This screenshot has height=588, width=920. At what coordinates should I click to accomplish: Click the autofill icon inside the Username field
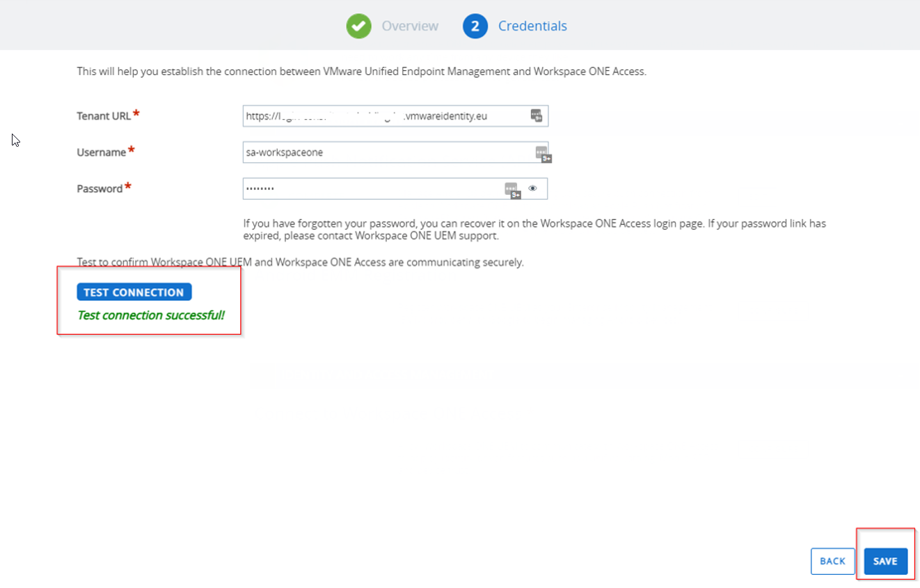[541, 152]
